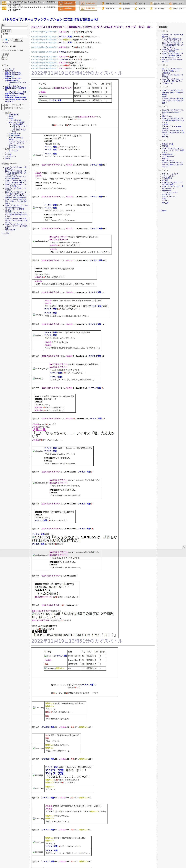The image size is (186, 868).
Task: Open バトロイ駄弁り板 link
Action: 15,120
